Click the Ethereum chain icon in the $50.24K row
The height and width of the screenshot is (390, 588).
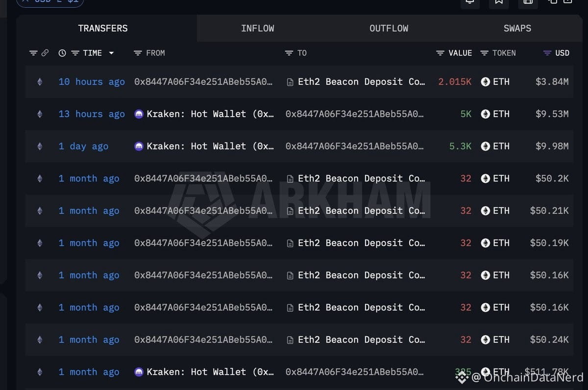[40, 340]
